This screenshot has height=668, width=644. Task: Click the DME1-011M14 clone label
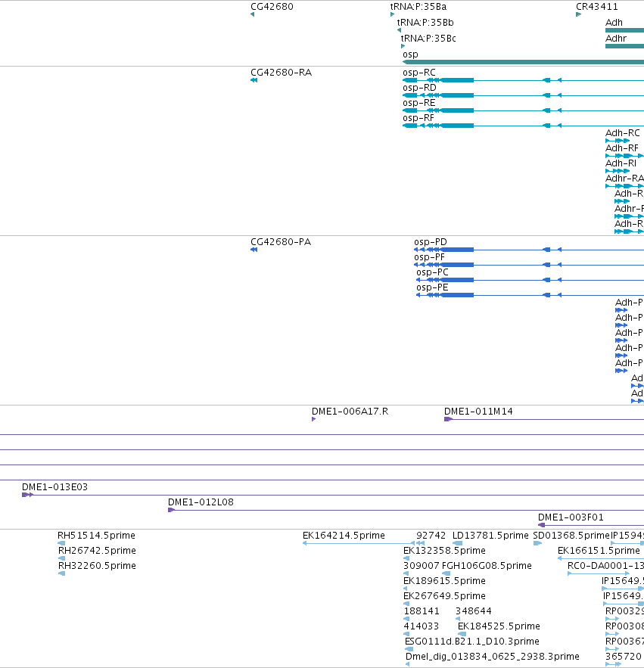478,412
